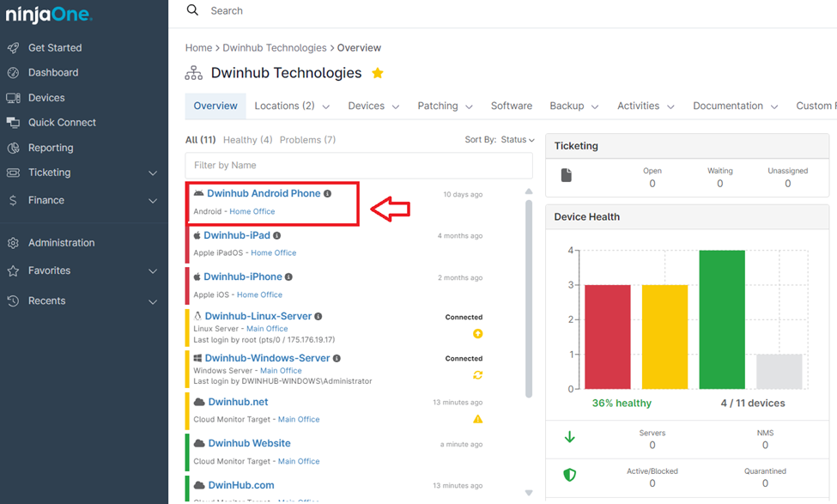837x504 pixels.
Task: Expand the Finance sidebar menu
Action: (153, 201)
